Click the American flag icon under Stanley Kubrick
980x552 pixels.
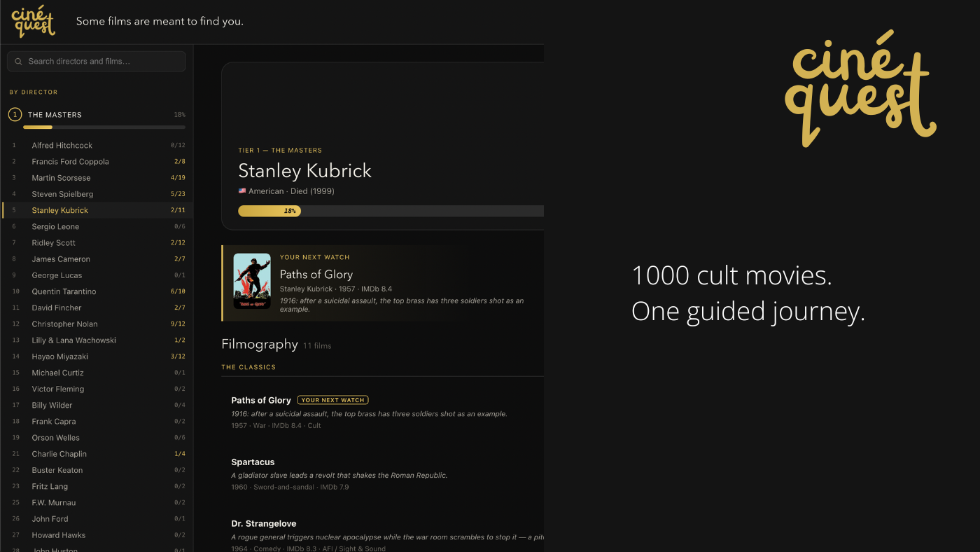point(242,191)
